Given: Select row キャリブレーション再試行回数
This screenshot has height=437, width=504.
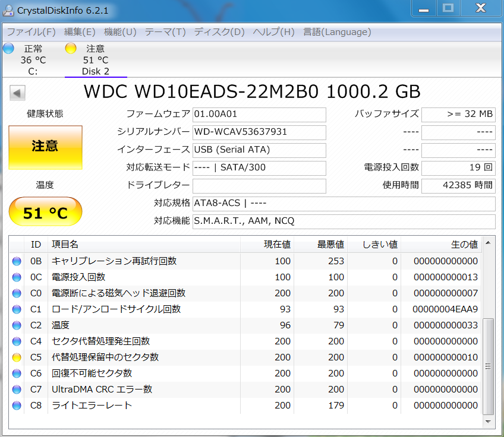Looking at the screenshot, I should 245,261.
